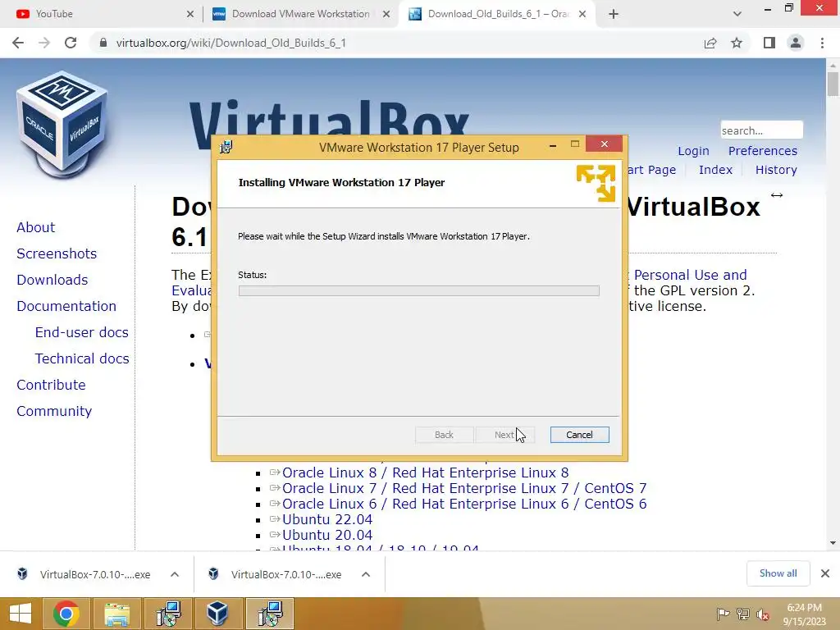The width and height of the screenshot is (840, 630).
Task: Click Cancel in VMware Player Setup
Action: (x=579, y=435)
